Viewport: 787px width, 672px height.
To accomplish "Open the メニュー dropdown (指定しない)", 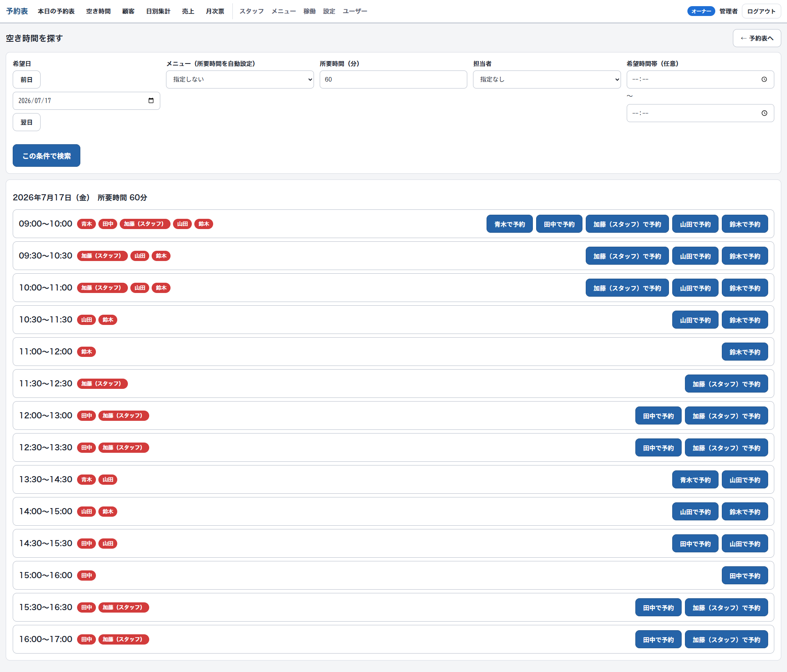I will pos(240,79).
